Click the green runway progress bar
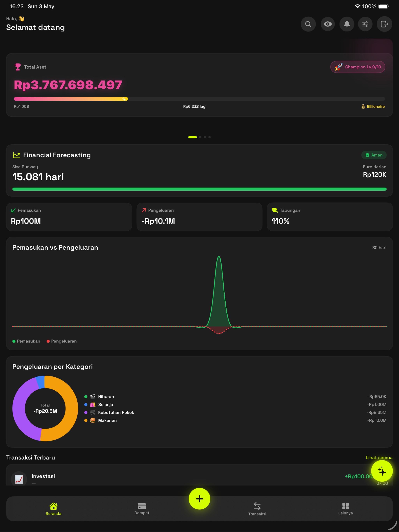Image resolution: width=399 pixels, height=532 pixels. (x=199, y=189)
